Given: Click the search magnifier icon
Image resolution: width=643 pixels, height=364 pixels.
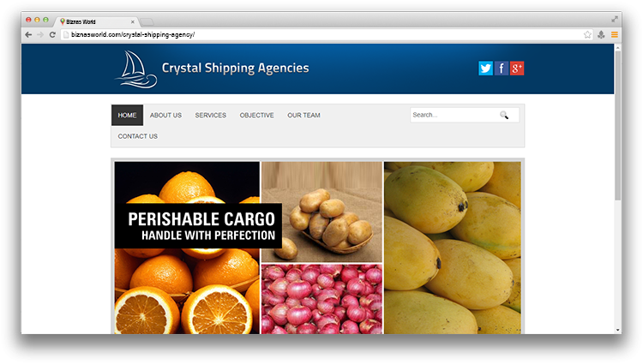Looking at the screenshot, I should tap(504, 115).
